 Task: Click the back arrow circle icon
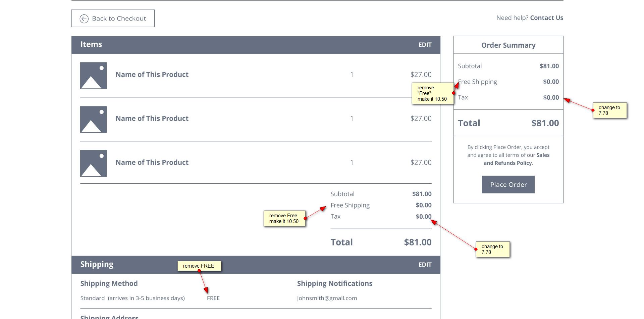(x=84, y=18)
